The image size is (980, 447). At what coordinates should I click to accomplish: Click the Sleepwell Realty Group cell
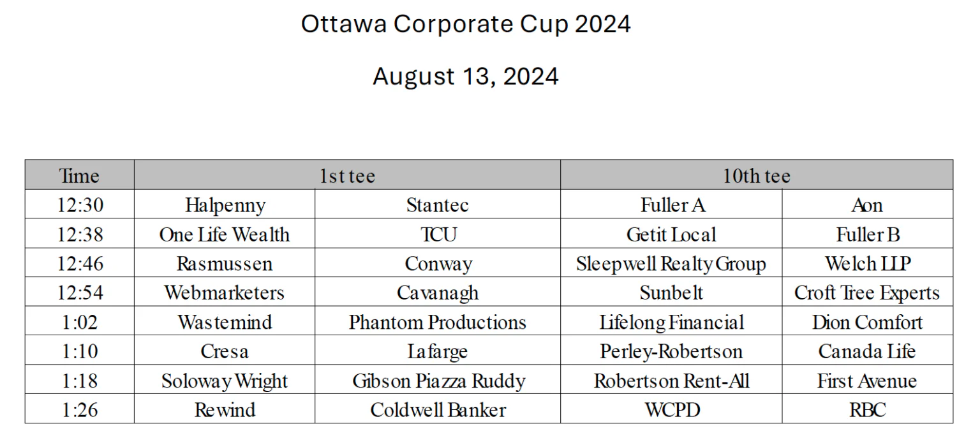671,264
